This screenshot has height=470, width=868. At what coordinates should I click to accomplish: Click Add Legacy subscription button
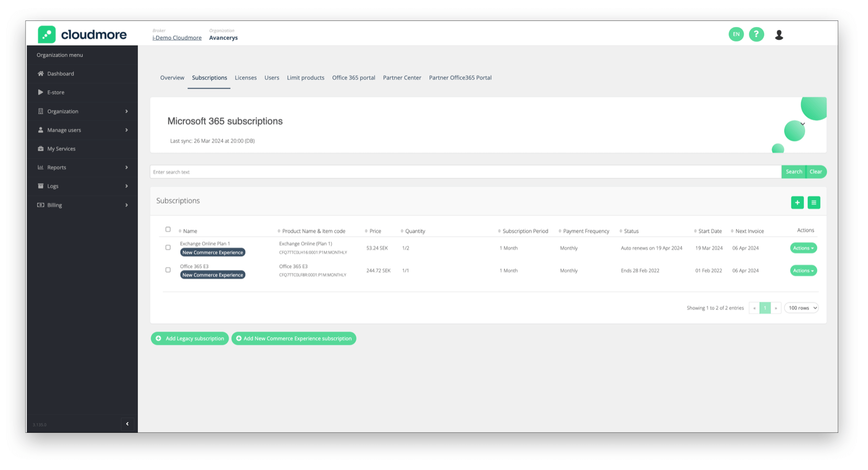tap(190, 338)
